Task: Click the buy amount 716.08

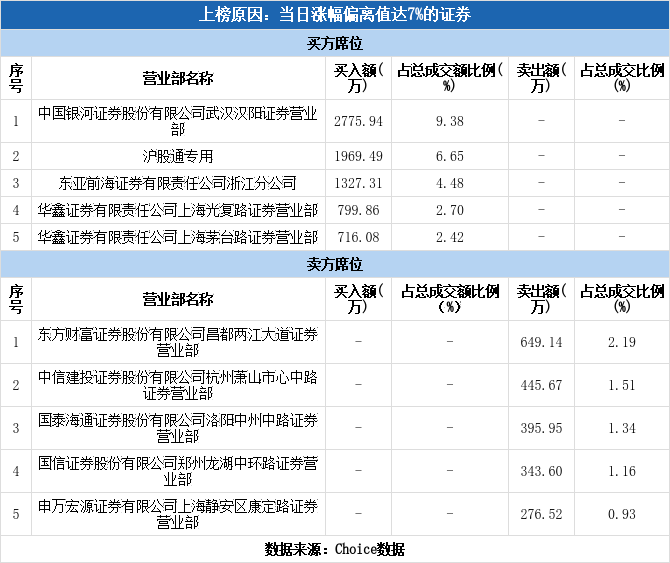Action: click(358, 237)
